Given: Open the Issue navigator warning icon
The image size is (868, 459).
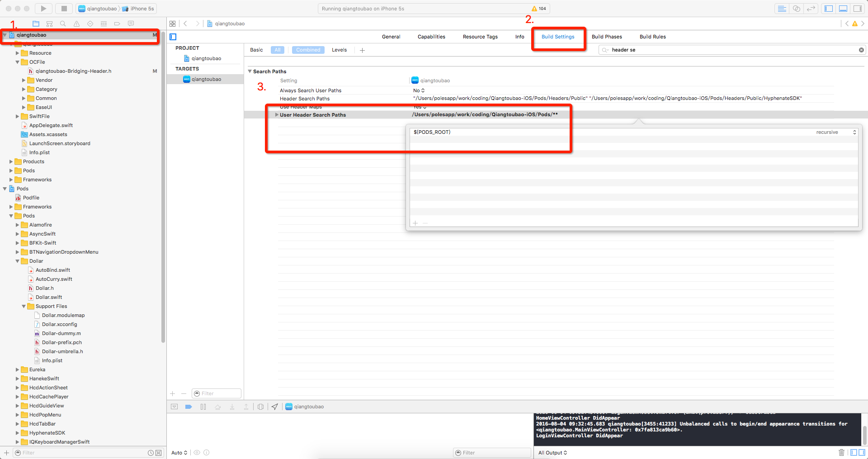Looking at the screenshot, I should tap(76, 24).
